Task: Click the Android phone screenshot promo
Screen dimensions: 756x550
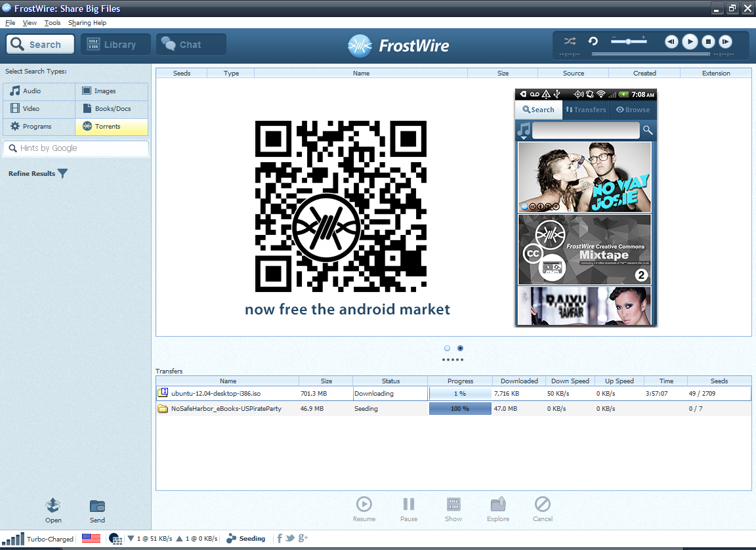Action: click(586, 208)
